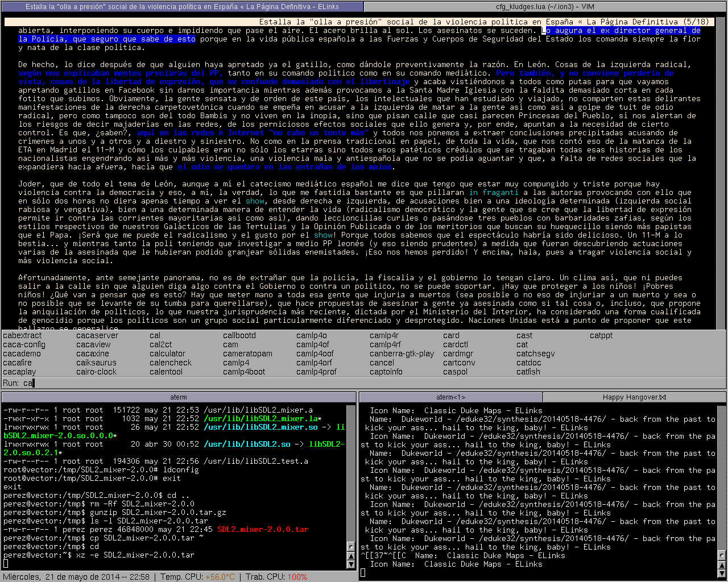This screenshot has width=728, height=582.
Task: Pick 'captoinfo' from the list
Action: [386, 372]
